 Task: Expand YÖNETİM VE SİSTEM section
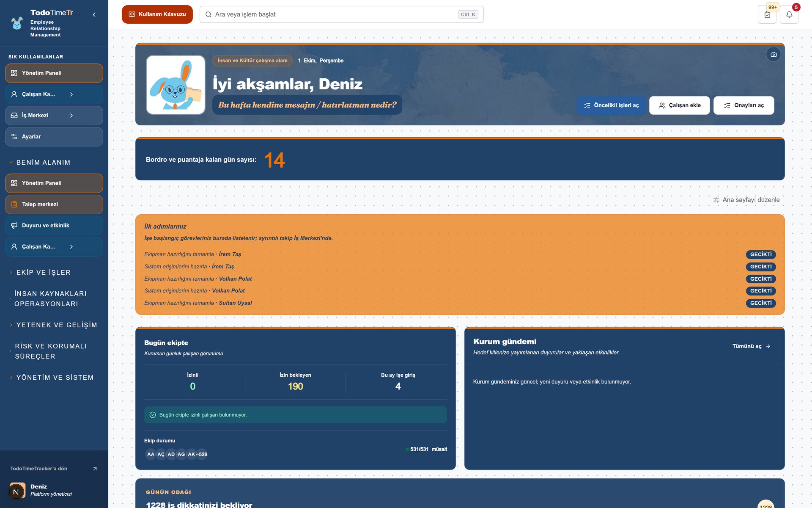[x=54, y=378]
